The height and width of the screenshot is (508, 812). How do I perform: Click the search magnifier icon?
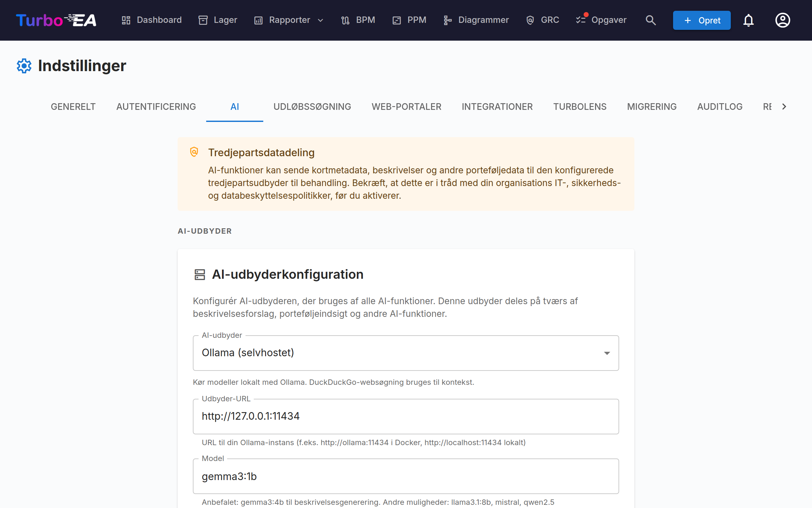[x=651, y=20]
